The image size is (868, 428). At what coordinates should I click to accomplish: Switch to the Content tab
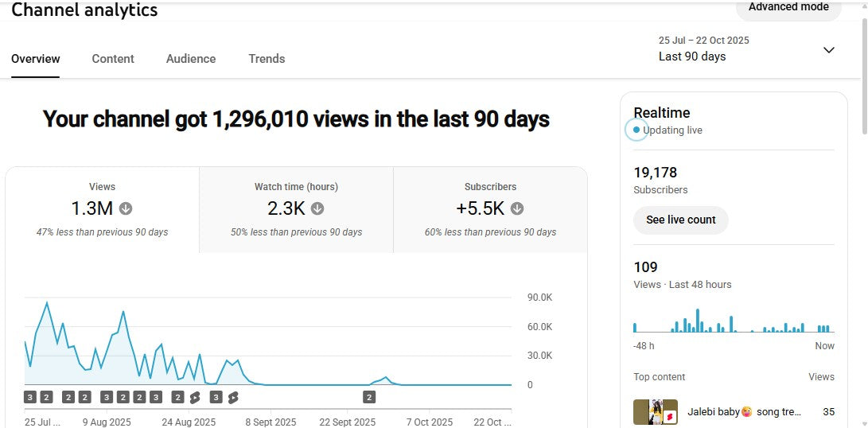coord(113,59)
